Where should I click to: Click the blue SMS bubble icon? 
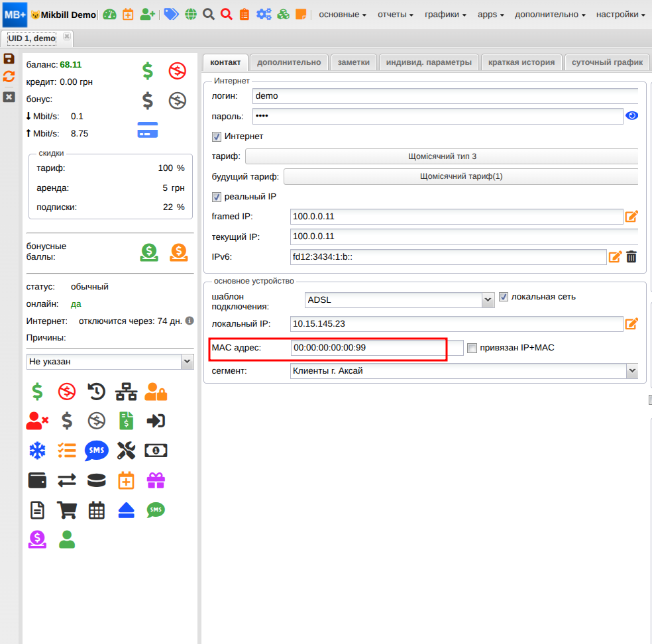97,451
